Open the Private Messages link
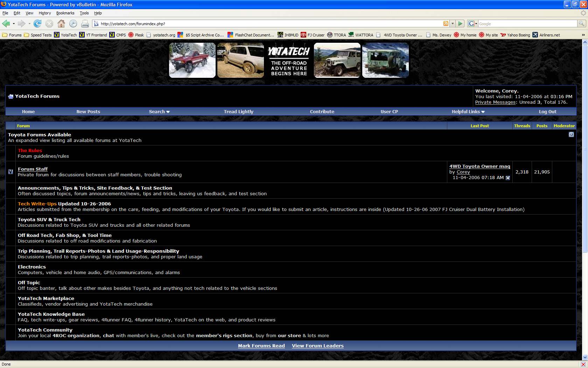Screen dimensions: 588x368 496,102
